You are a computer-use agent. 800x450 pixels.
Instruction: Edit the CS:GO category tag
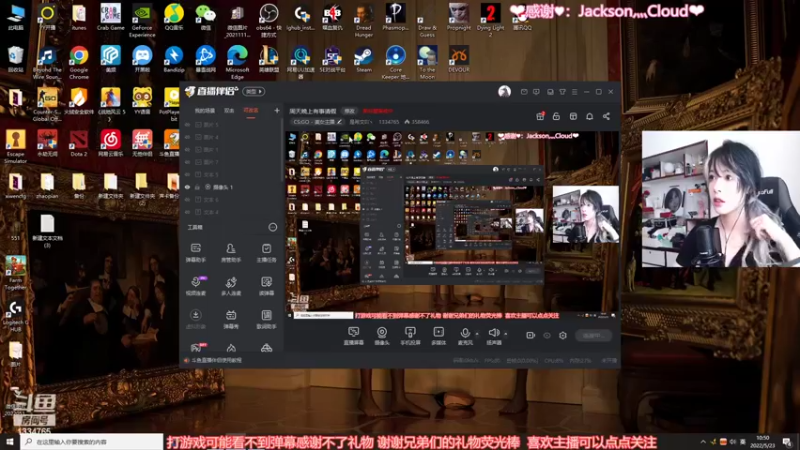(x=317, y=122)
